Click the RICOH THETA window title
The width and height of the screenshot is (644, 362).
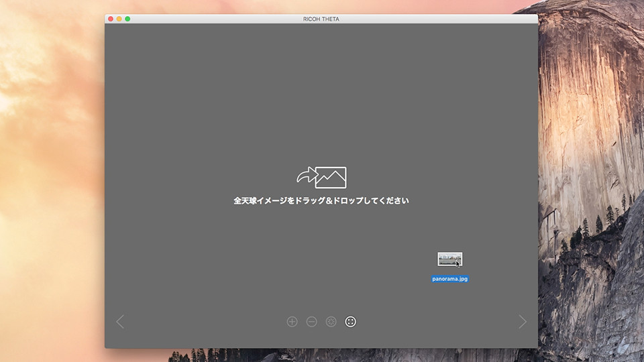coord(321,19)
